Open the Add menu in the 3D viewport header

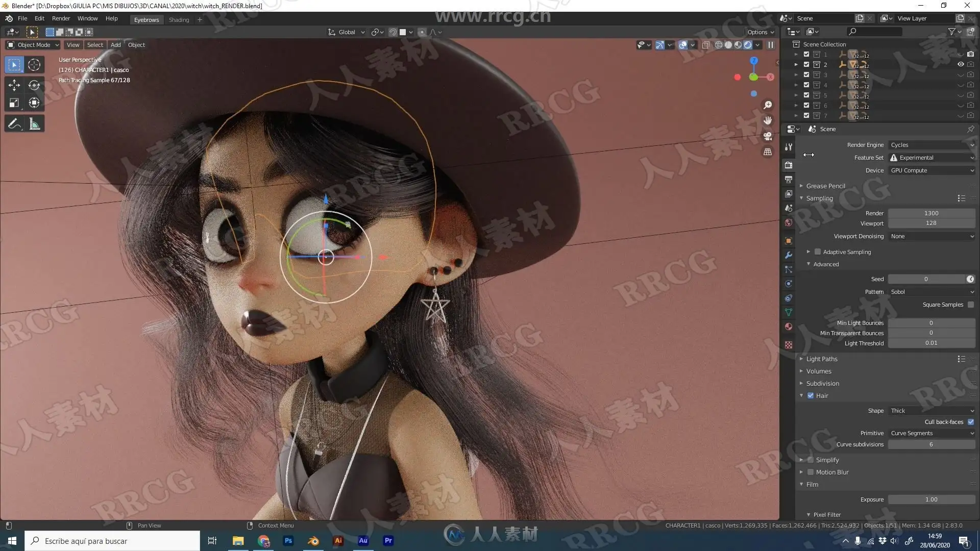[116, 45]
